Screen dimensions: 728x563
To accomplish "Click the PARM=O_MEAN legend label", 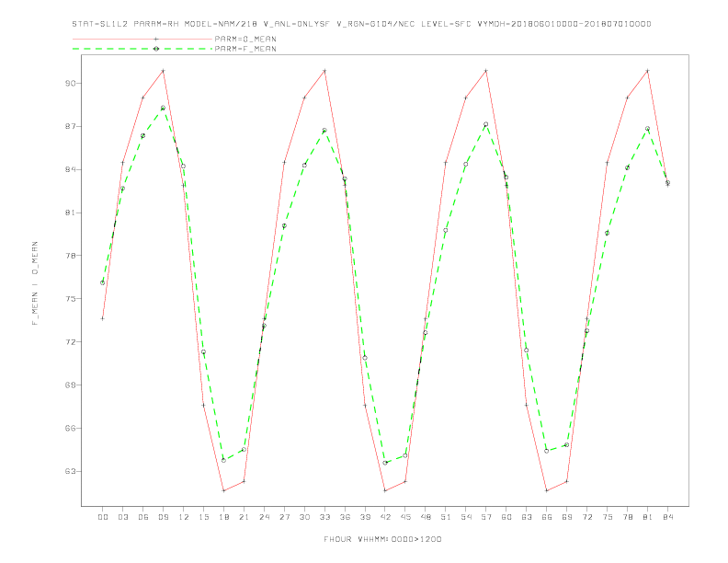I will pos(245,39).
